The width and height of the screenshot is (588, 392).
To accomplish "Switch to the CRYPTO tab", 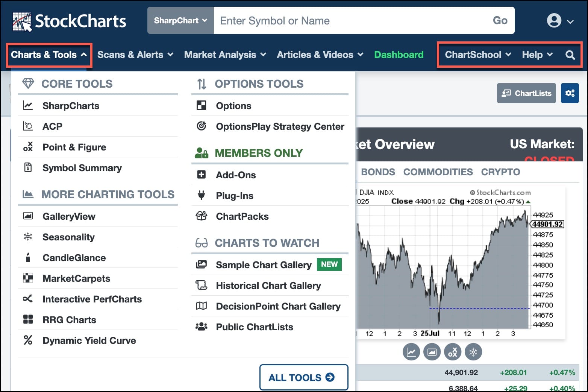I will (x=500, y=172).
